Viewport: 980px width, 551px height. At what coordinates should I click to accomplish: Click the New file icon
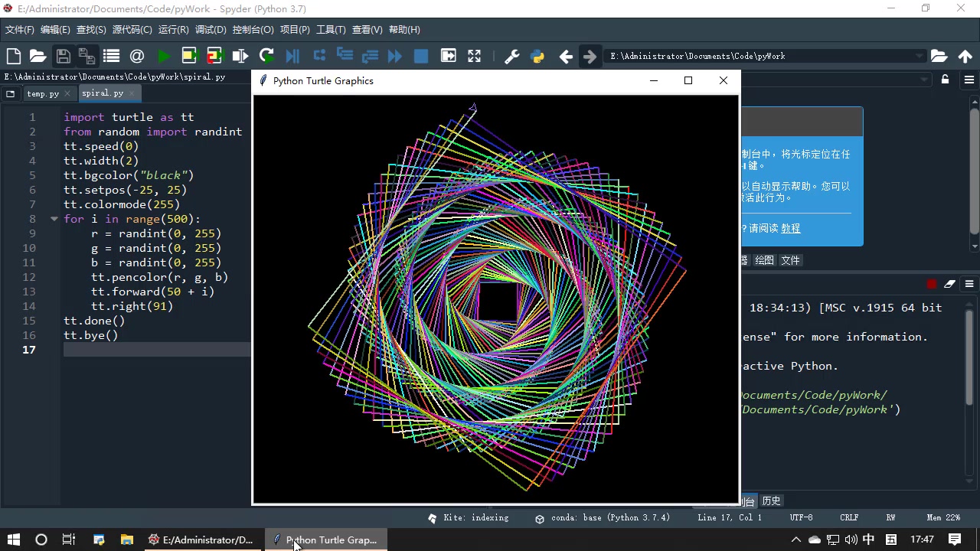click(13, 56)
